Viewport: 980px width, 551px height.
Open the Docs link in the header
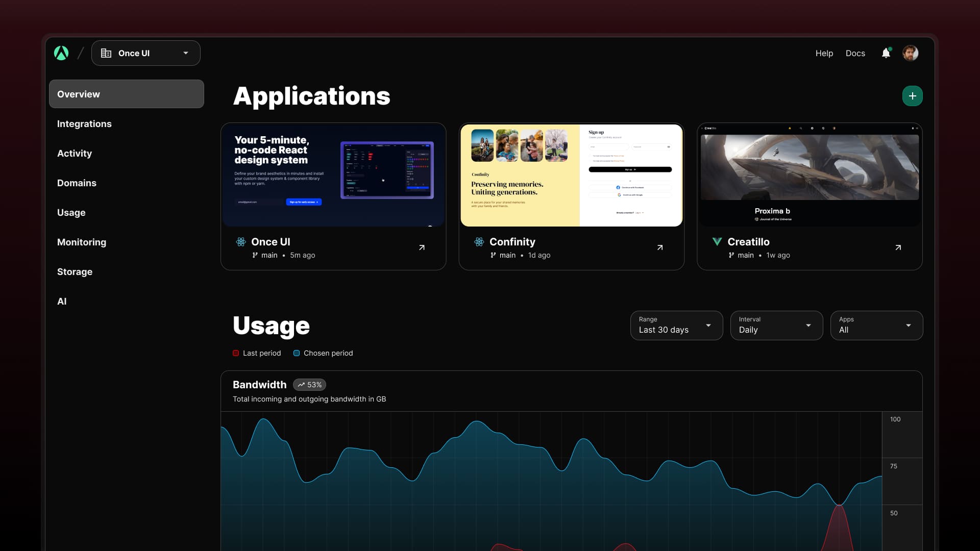(855, 53)
